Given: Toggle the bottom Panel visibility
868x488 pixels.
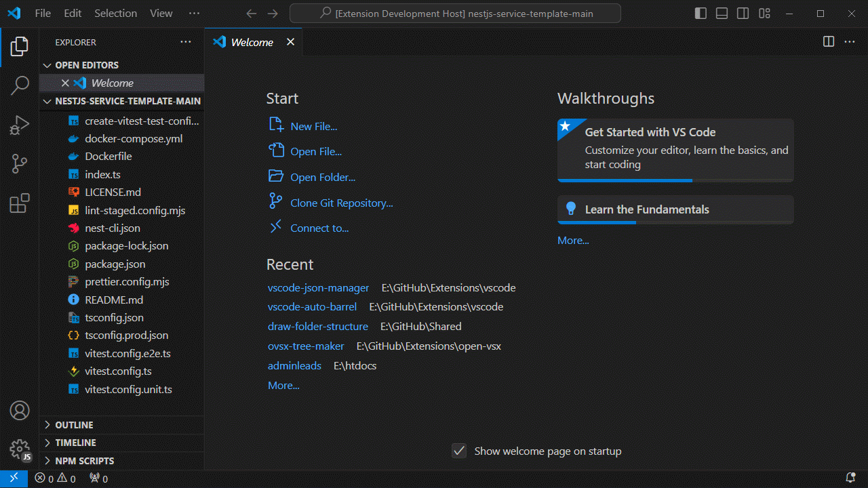Looking at the screenshot, I should click(722, 14).
